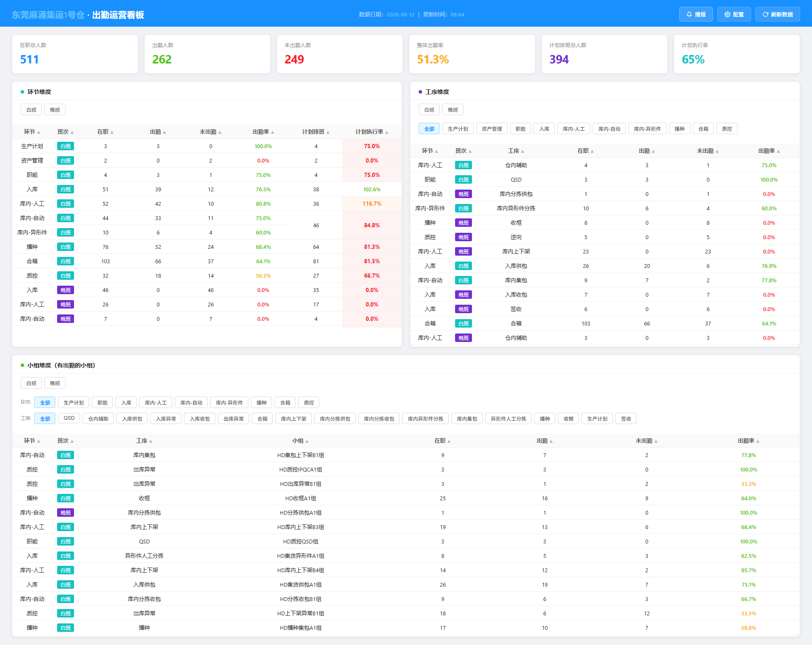The width and height of the screenshot is (812, 645).
Task: Filter 小组维度 by 库内分拣供包 工序
Action: 335,419
